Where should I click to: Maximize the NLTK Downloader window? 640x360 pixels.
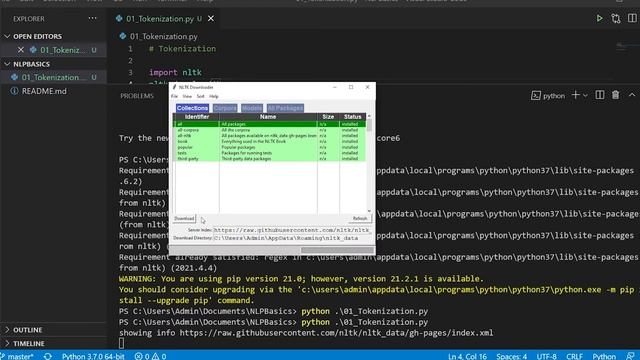click(x=351, y=87)
